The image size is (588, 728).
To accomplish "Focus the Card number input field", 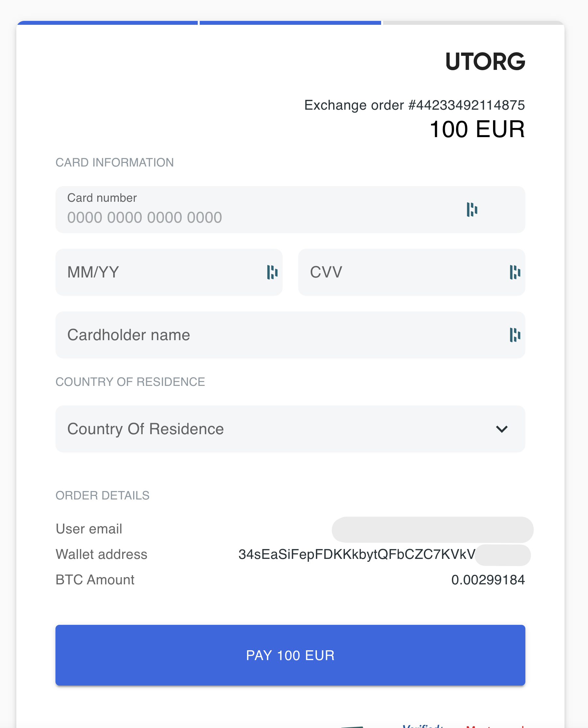I will point(237,217).
